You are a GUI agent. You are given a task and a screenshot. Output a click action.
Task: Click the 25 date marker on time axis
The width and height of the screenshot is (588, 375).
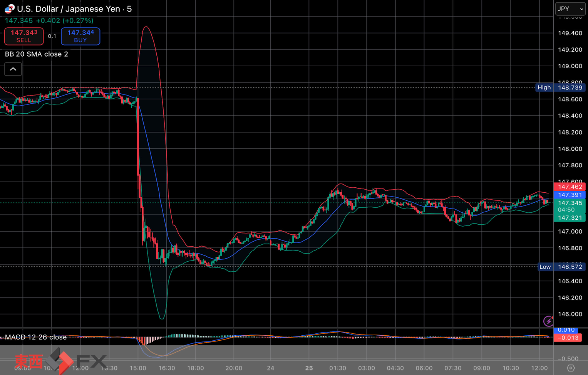[309, 368]
